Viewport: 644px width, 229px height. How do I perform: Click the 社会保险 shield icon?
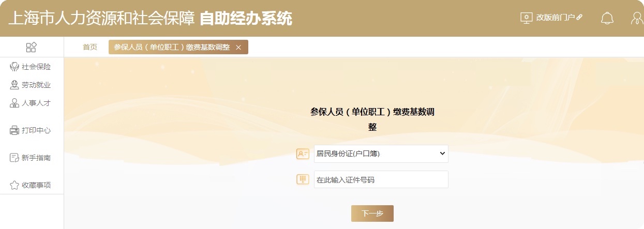pos(14,67)
